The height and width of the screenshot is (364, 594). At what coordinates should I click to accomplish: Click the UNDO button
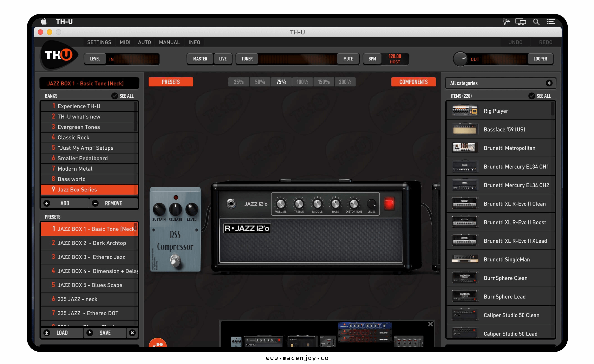click(515, 42)
